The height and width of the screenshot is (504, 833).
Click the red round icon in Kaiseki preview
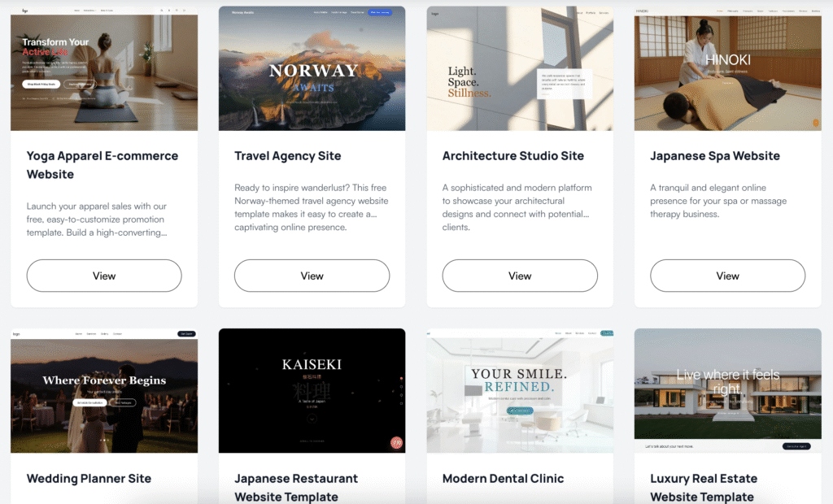coord(396,442)
